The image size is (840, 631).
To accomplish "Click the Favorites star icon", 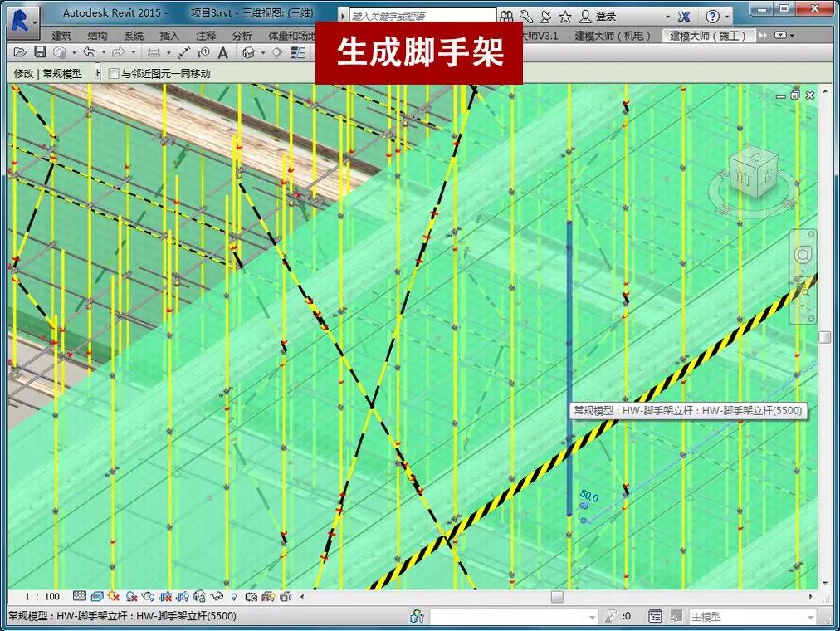I will click(x=565, y=17).
